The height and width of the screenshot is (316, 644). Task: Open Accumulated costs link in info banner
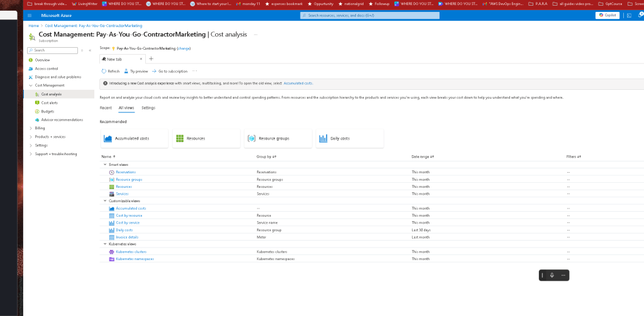pos(298,84)
